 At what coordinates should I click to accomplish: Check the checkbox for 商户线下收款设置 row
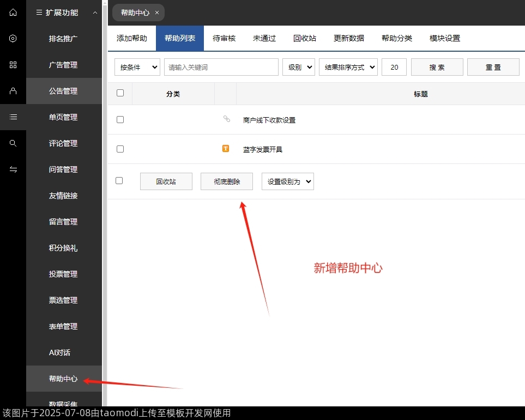pyautogui.click(x=120, y=119)
